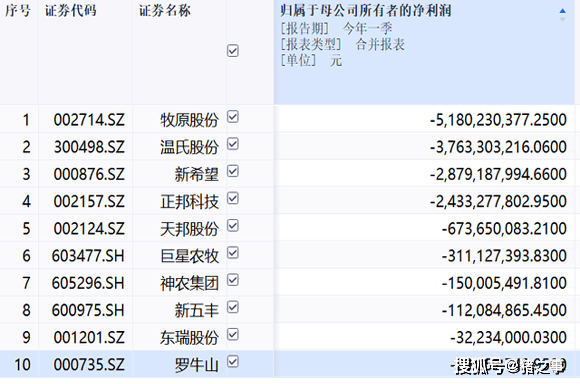Viewport: 580px width, 384px height.
Task: Sort by net profit using the arrow icon
Action: pos(562,15)
